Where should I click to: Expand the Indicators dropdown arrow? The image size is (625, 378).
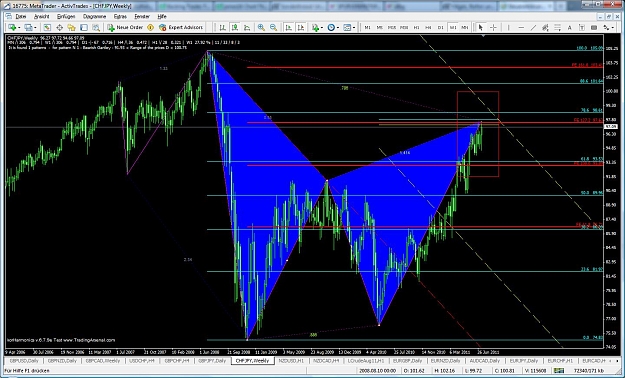point(322,28)
